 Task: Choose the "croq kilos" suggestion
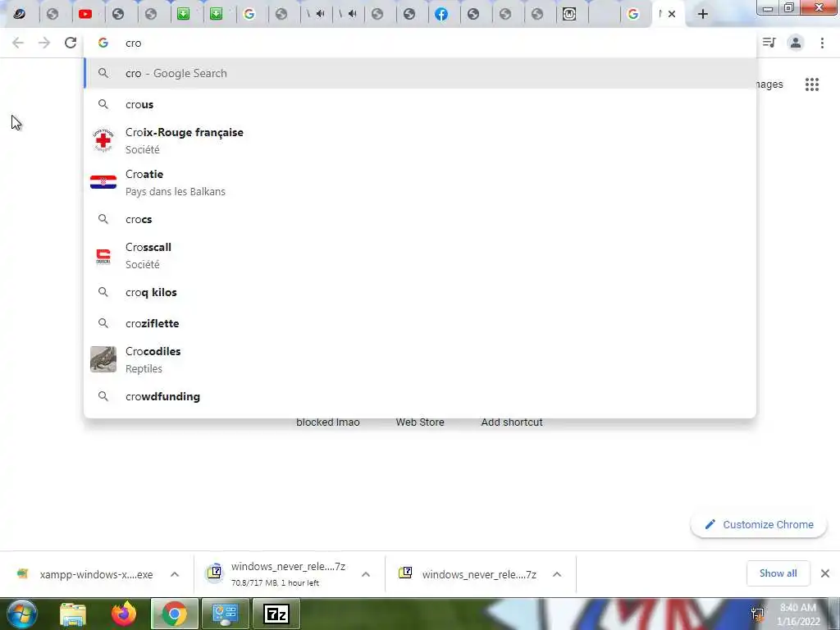tap(421, 293)
